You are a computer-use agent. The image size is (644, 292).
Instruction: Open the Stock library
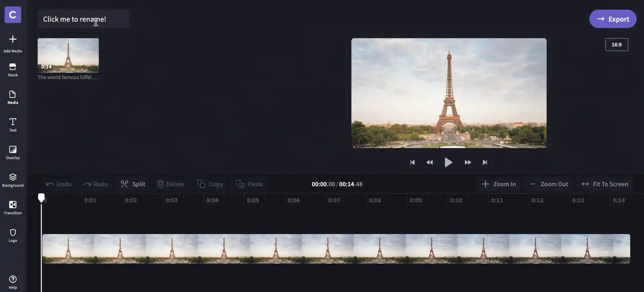point(13,70)
